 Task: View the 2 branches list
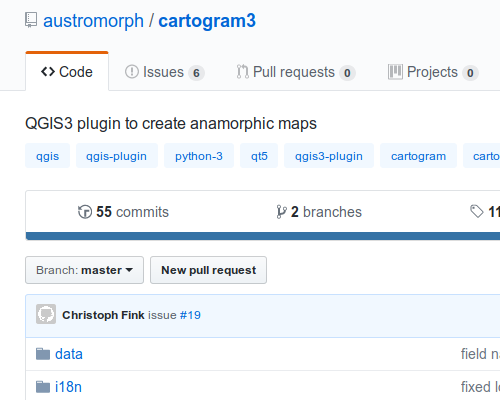pos(319,212)
